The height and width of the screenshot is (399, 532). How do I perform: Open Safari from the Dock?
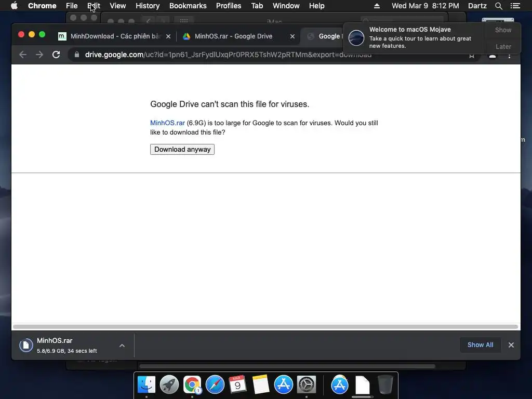coord(215,384)
